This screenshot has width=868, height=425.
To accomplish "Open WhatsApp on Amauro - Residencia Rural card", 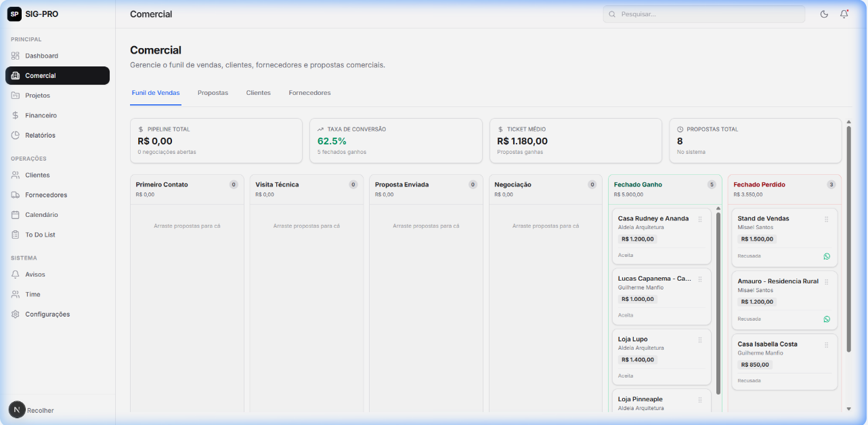I will click(827, 319).
